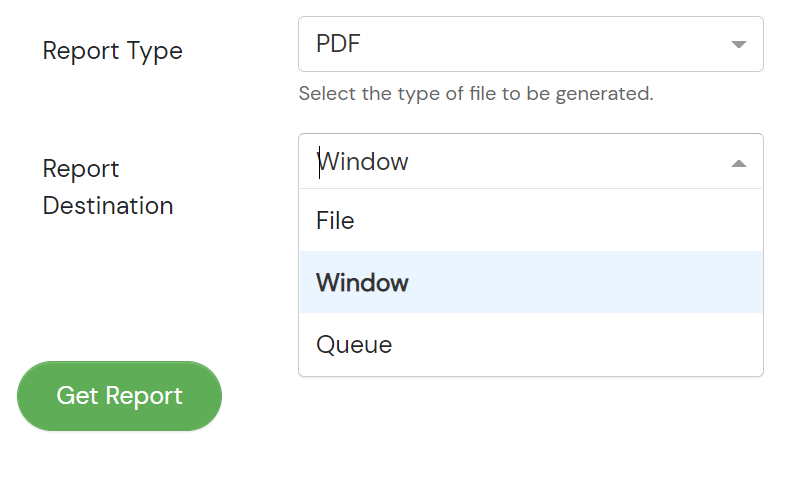794x477 pixels.
Task: Click the Report Type down-arrow caret
Action: (x=739, y=45)
